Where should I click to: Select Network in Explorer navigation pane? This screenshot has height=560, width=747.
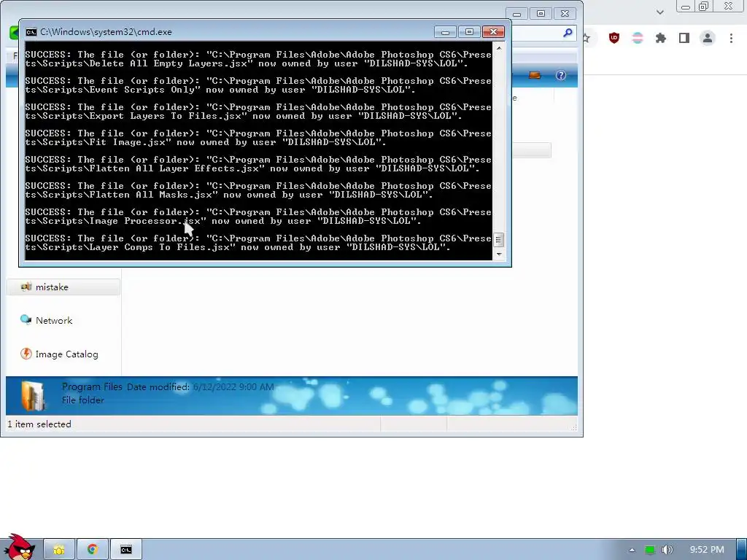tap(54, 321)
